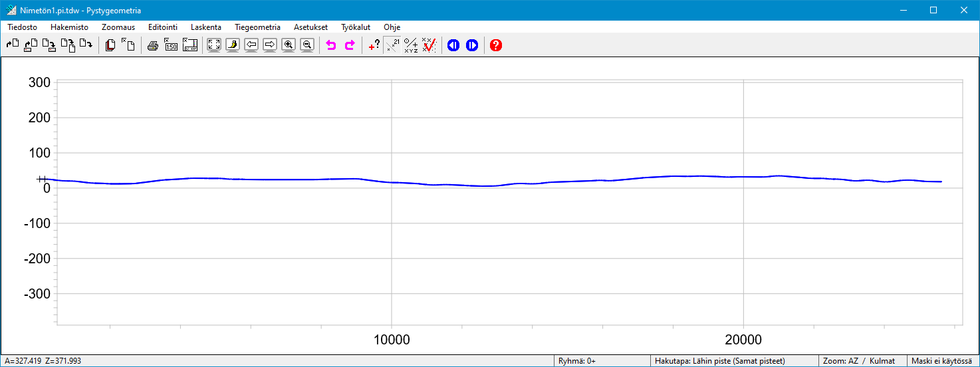Pan view right with arrow icon
980x367 pixels.
(x=270, y=45)
